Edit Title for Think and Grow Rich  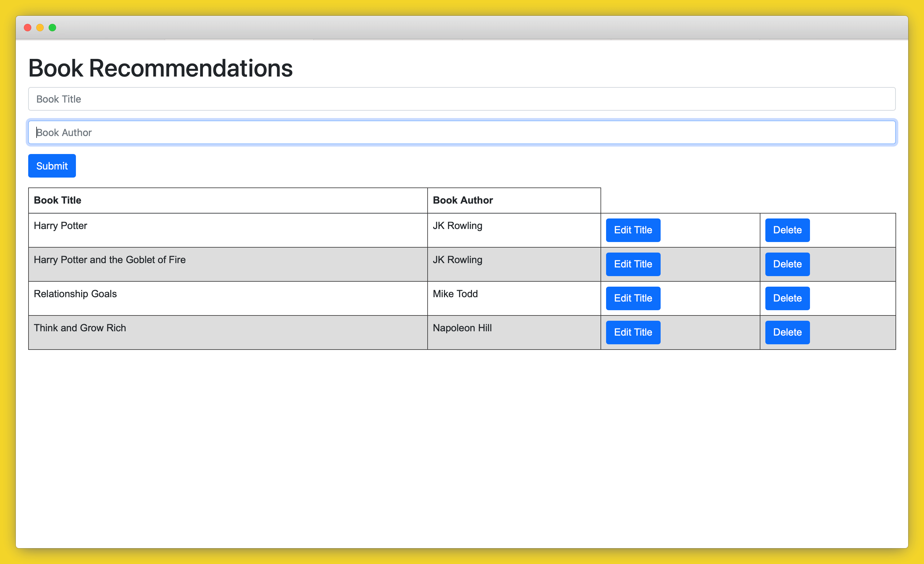tap(633, 332)
